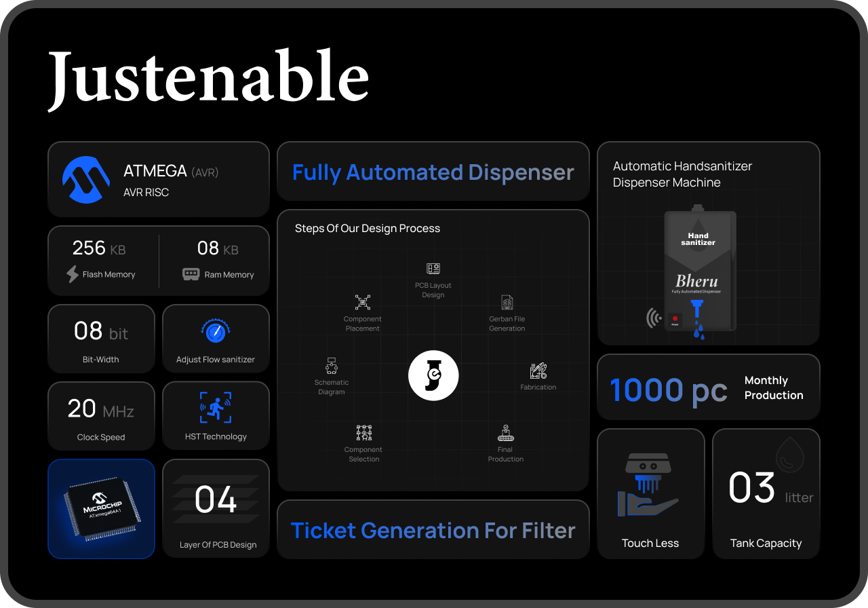Viewport: 868px width, 608px height.
Task: Click the Adjust Flow sanitizer dial icon
Action: (216, 331)
